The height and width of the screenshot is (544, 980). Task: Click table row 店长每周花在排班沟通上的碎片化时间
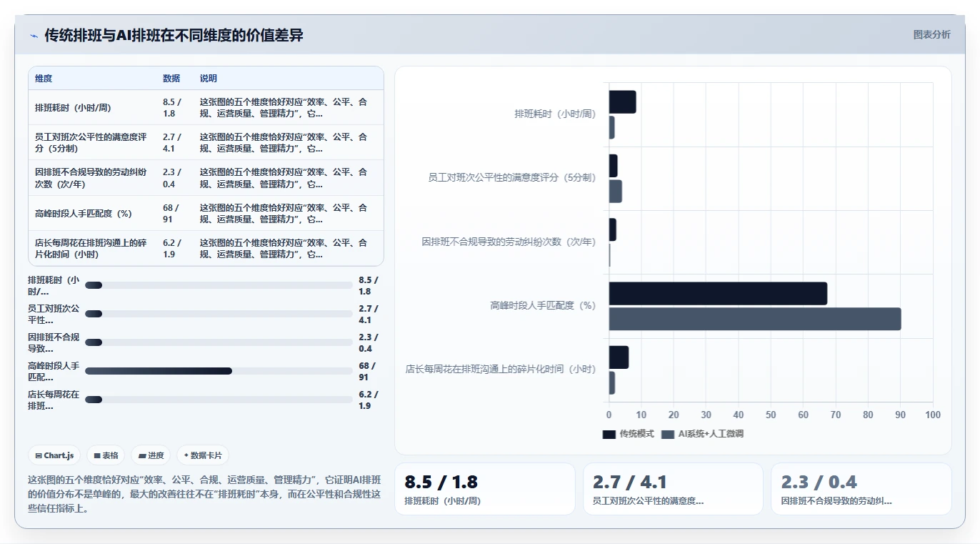tap(206, 248)
